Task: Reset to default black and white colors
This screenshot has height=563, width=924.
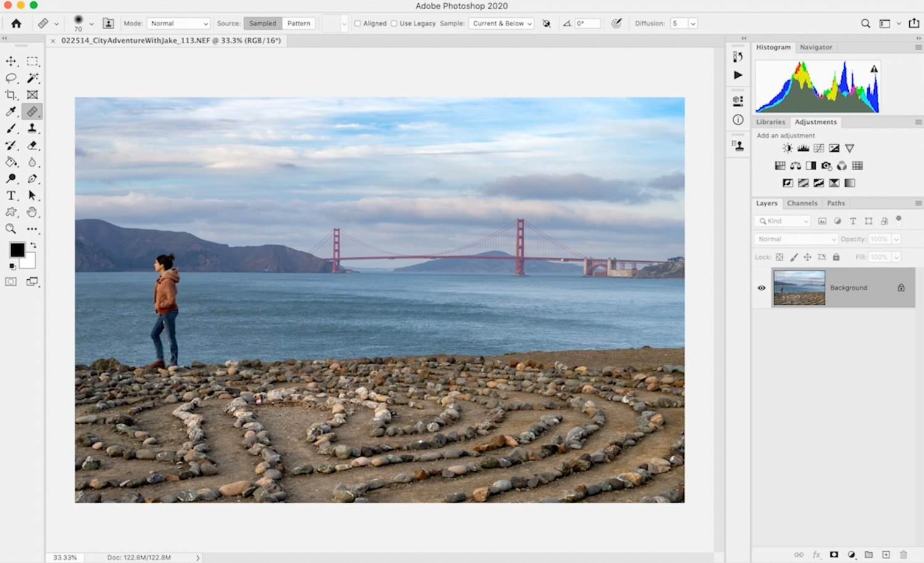Action: [12, 267]
